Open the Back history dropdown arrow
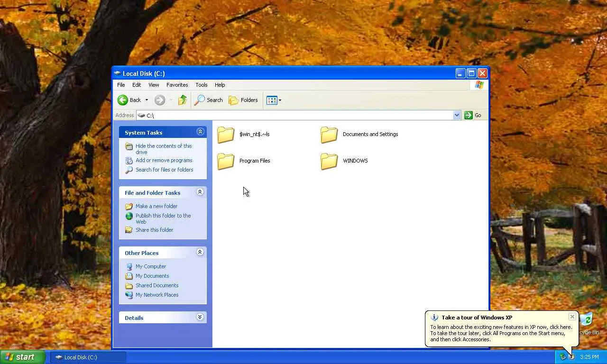Image resolution: width=607 pixels, height=364 pixels. [x=147, y=100]
